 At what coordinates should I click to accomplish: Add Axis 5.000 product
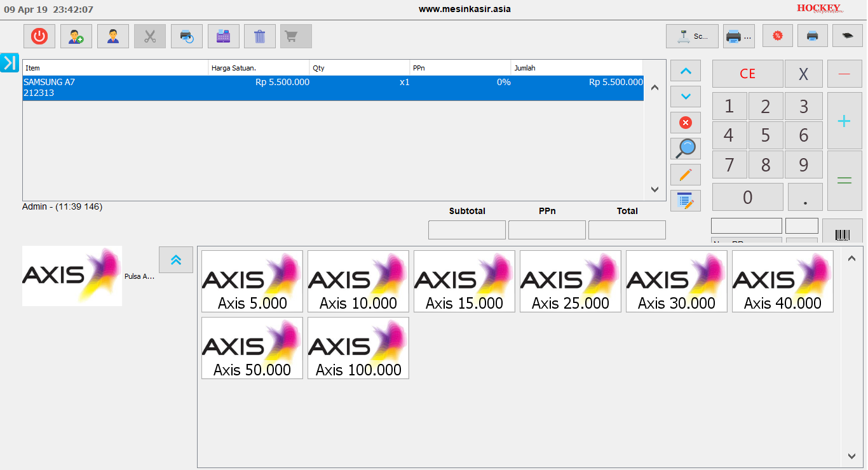252,281
